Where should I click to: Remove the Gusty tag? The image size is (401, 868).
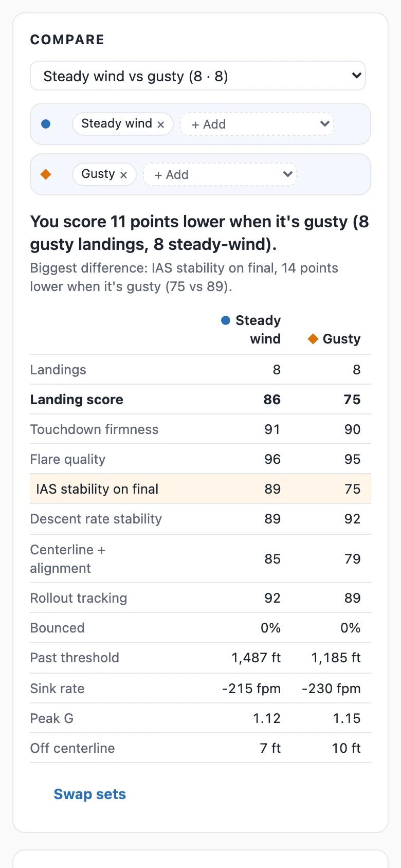[x=123, y=175]
